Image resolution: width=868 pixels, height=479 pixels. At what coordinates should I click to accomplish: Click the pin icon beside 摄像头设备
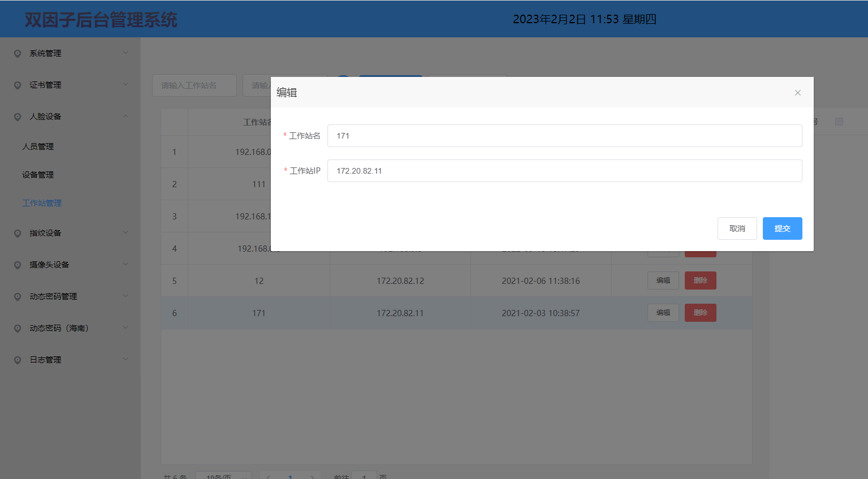point(18,265)
